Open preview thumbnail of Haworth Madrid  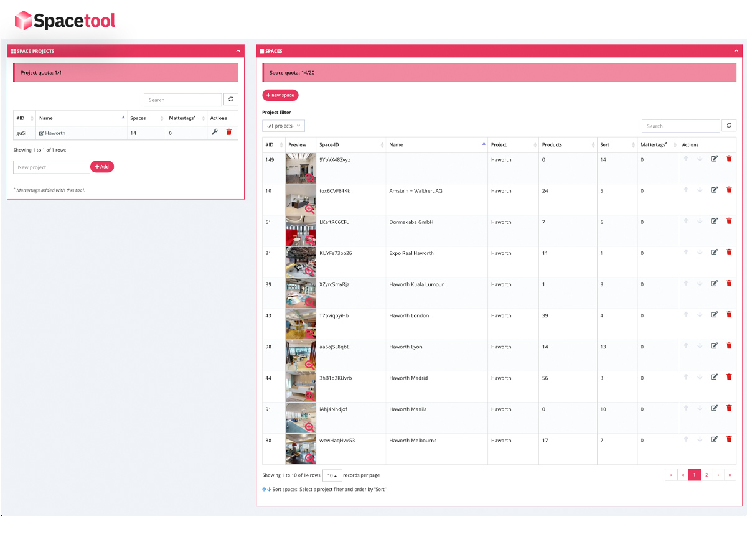(x=301, y=386)
